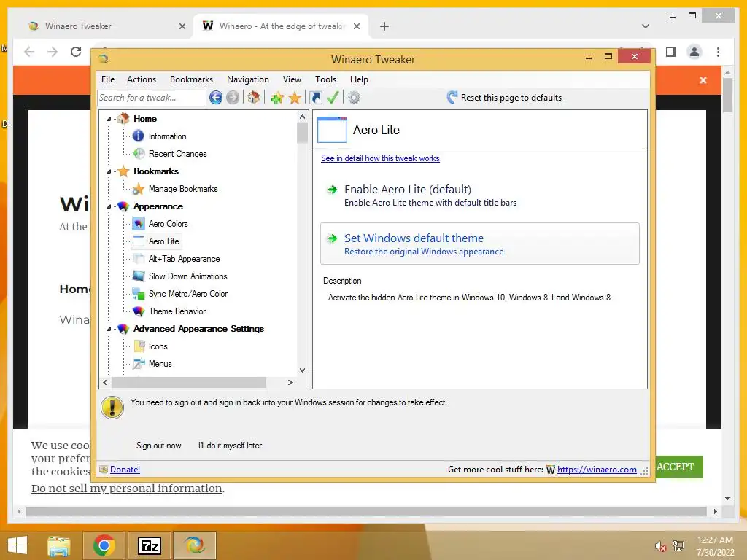Go to the Home page via house icon
Image resolution: width=747 pixels, height=560 pixels.
point(253,98)
